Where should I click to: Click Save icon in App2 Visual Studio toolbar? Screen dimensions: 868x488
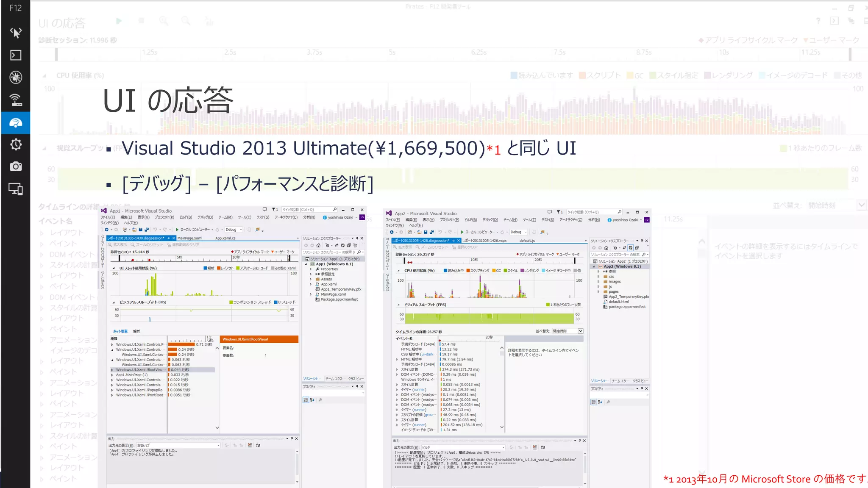coord(425,232)
